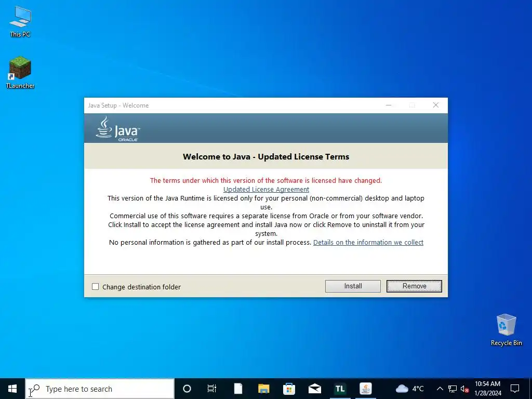The height and width of the screenshot is (399, 532).
Task: Open Cortana circle icon on taskbar
Action: tap(187, 389)
